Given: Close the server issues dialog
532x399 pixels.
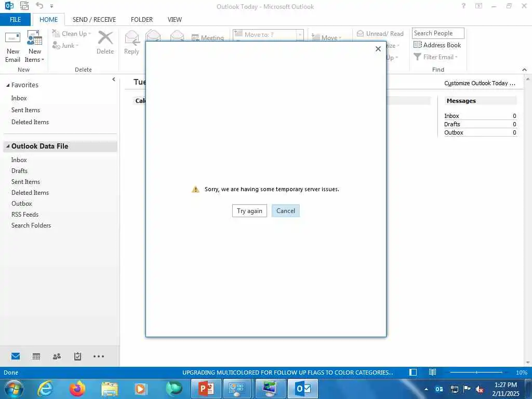Looking at the screenshot, I should pos(378,49).
